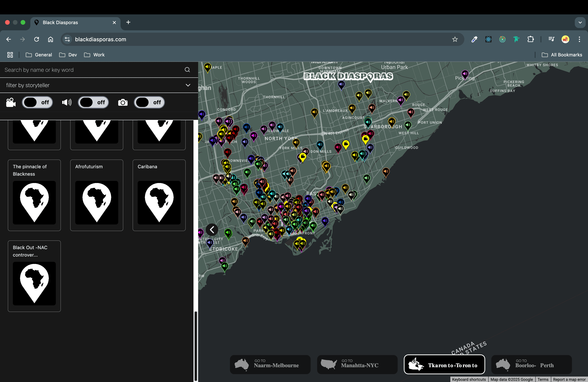The width and height of the screenshot is (588, 382).
Task: Open the Afrofuturism story card
Action: click(97, 195)
